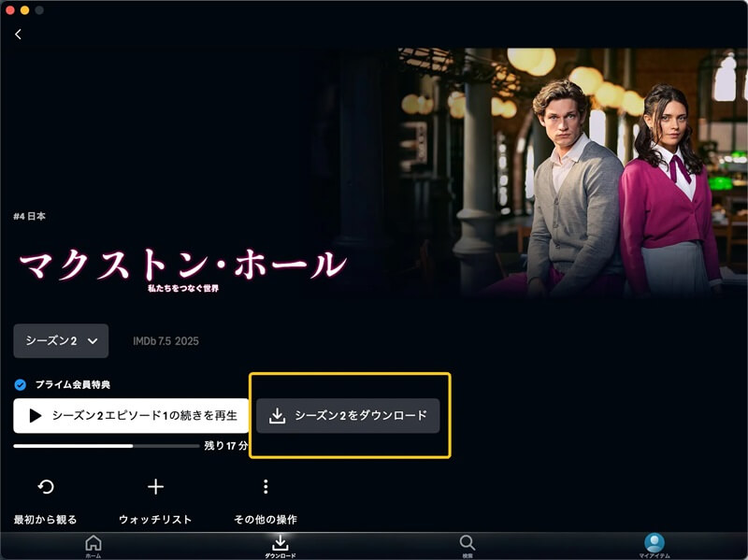Click the profile avatar icon for マイアイテム

[x=654, y=539]
